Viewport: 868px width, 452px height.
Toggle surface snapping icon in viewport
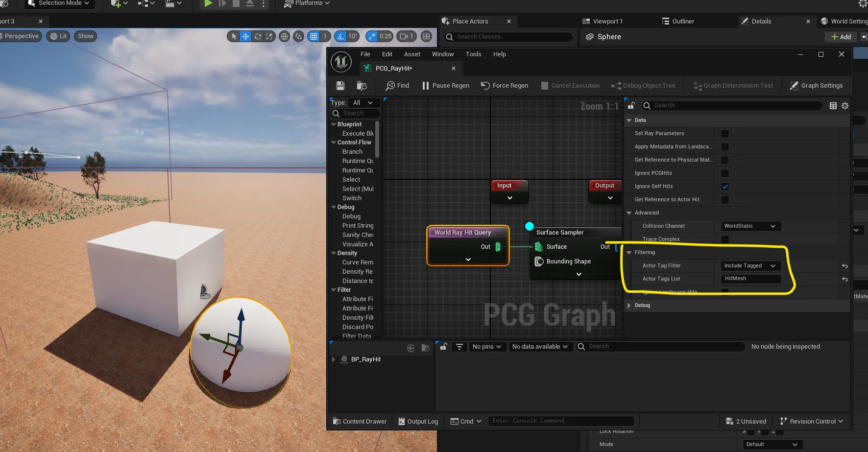point(298,36)
